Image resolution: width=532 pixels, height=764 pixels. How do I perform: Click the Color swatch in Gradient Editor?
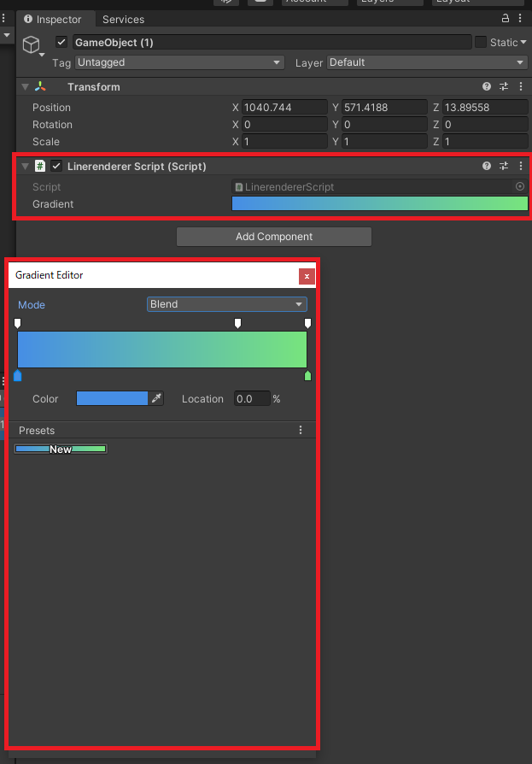pos(112,398)
